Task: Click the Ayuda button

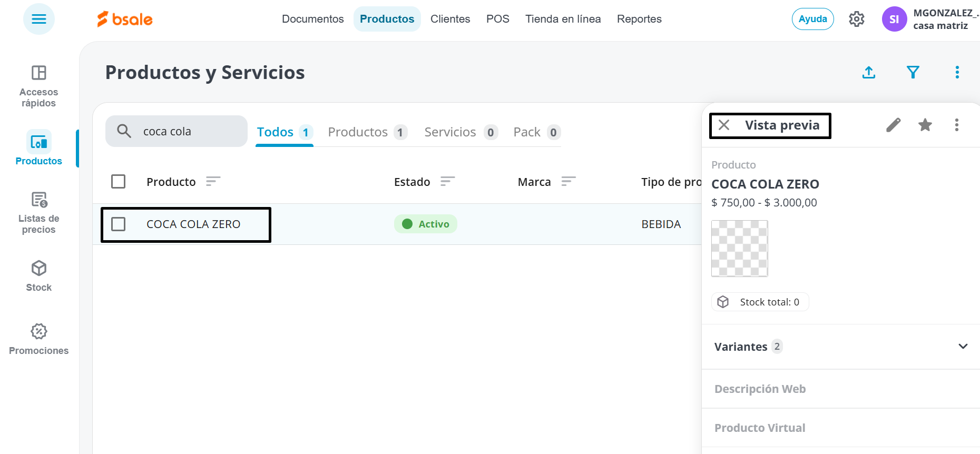Action: click(x=813, y=19)
